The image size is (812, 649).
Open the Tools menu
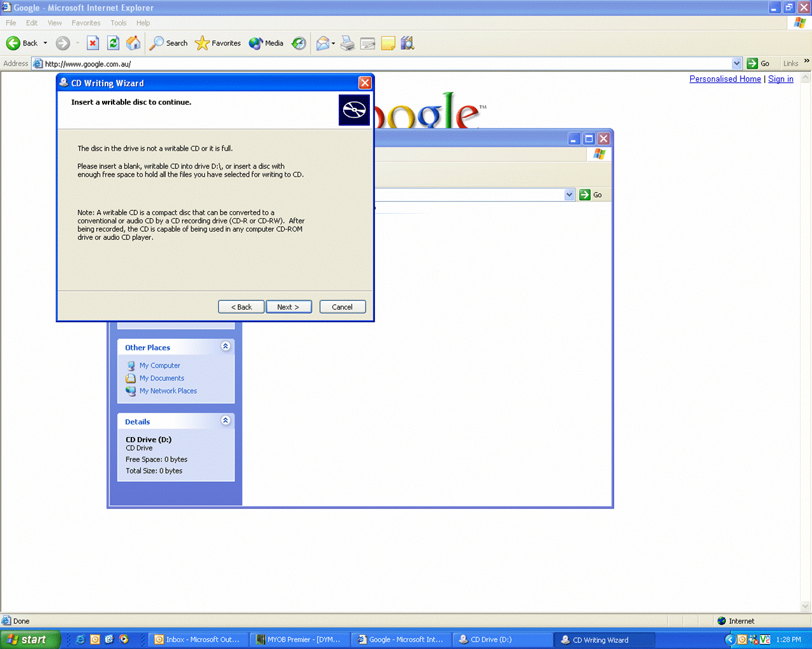click(119, 23)
